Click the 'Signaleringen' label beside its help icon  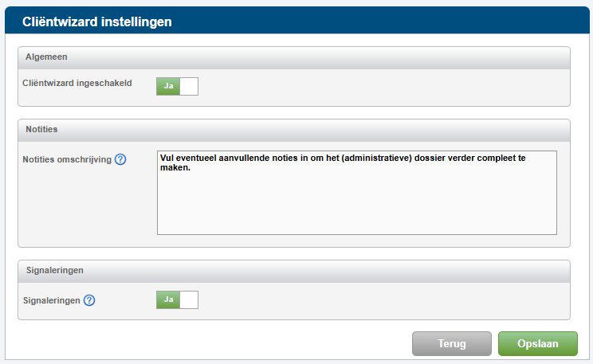point(52,300)
